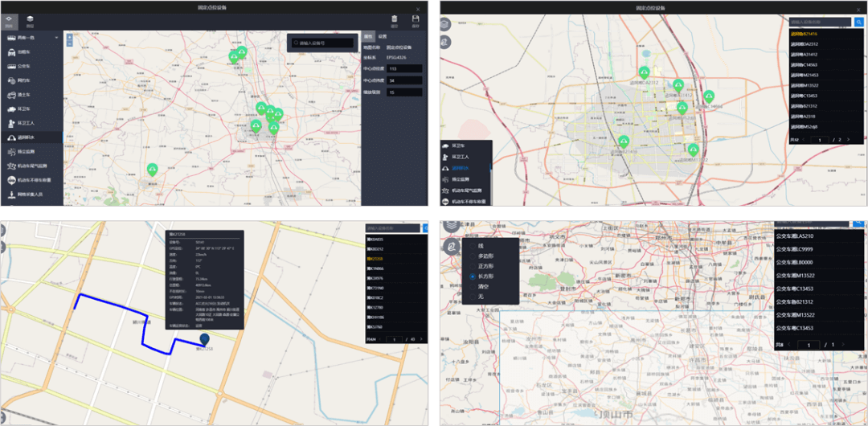Click map zoom-in plus button
868x426 pixels.
70,37
